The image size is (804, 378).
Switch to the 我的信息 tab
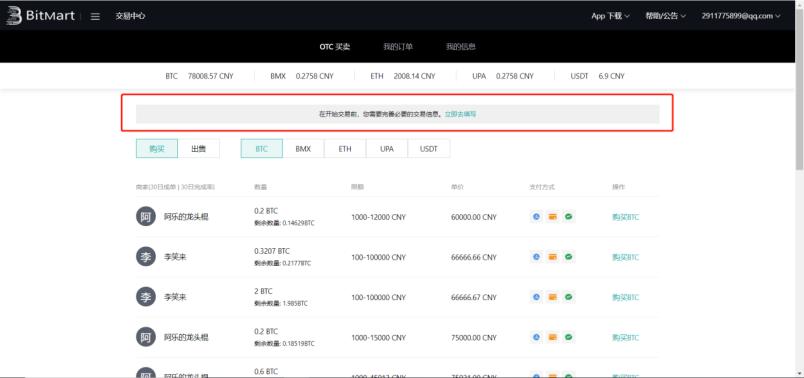tap(460, 47)
